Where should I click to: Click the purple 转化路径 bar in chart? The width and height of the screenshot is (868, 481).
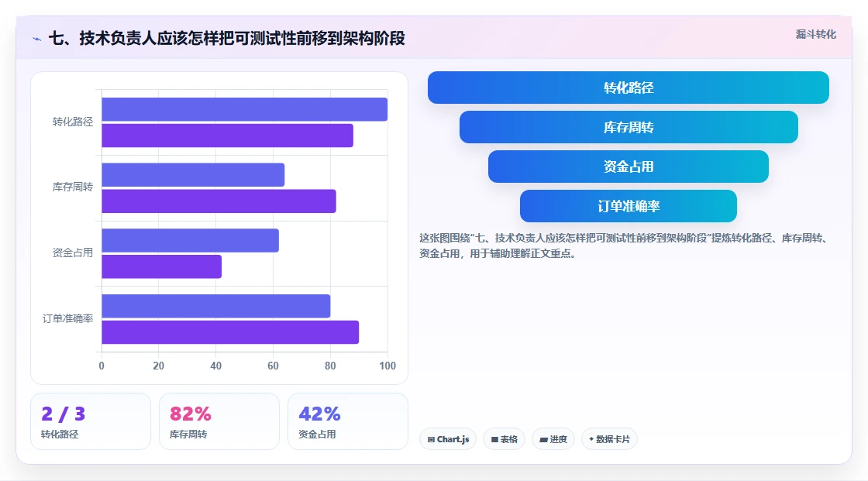[228, 136]
